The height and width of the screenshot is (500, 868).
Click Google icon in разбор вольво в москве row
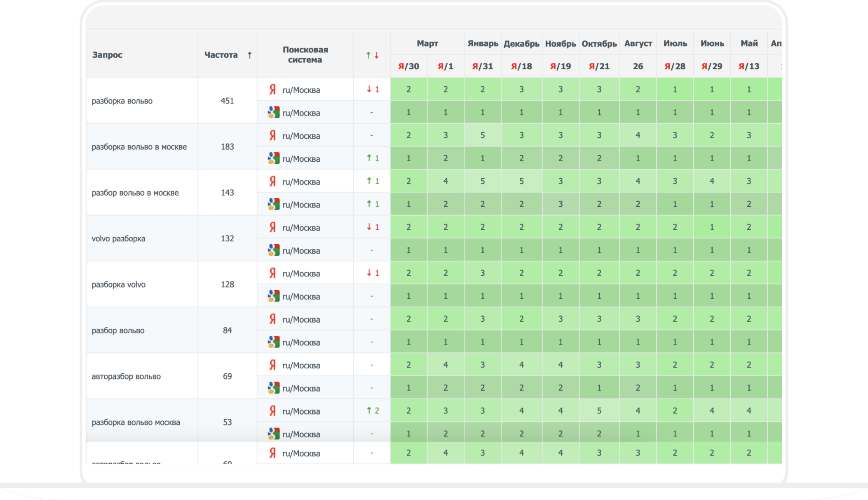coord(274,204)
